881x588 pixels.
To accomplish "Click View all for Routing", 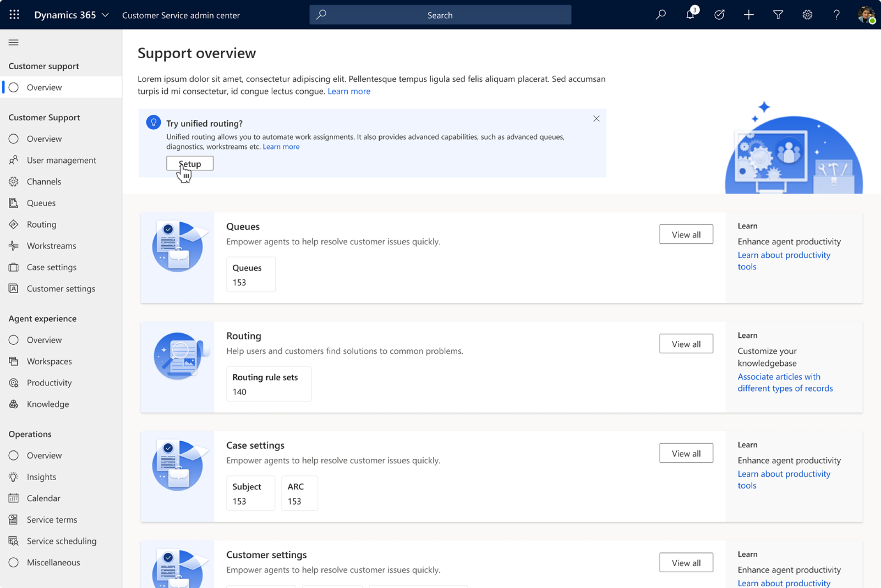I will click(686, 344).
